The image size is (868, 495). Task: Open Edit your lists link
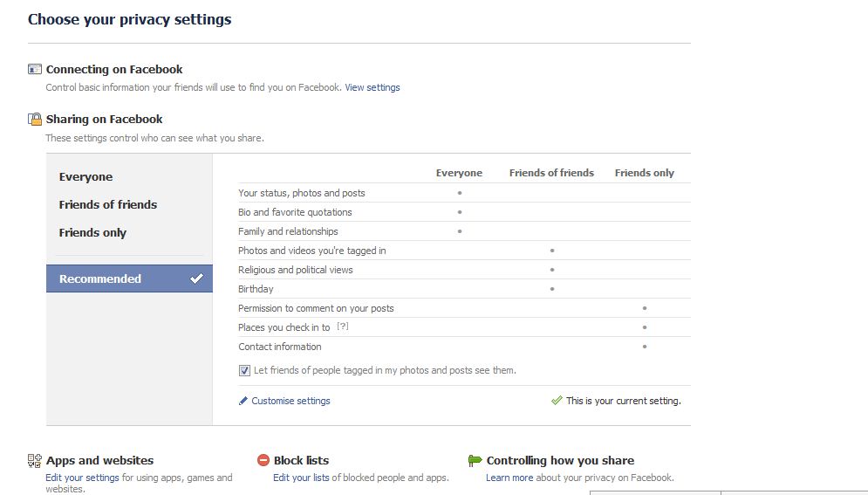[301, 478]
